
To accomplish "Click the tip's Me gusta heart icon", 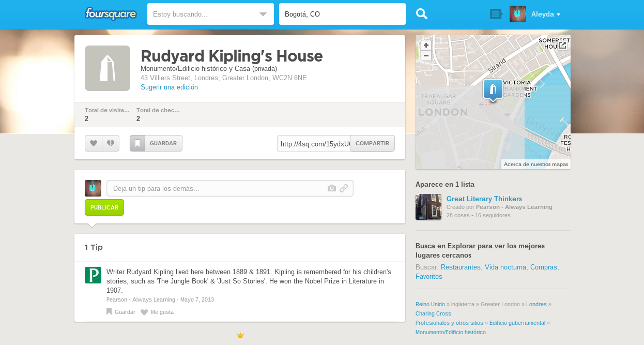I will [144, 312].
